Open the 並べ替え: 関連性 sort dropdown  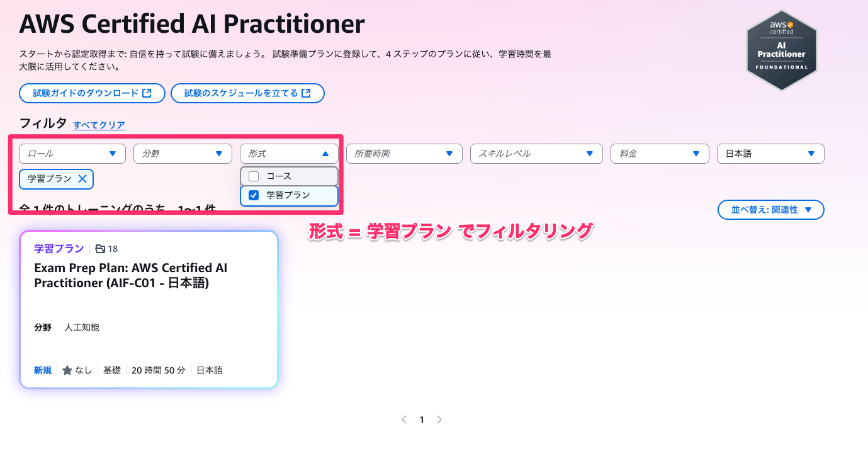point(771,210)
